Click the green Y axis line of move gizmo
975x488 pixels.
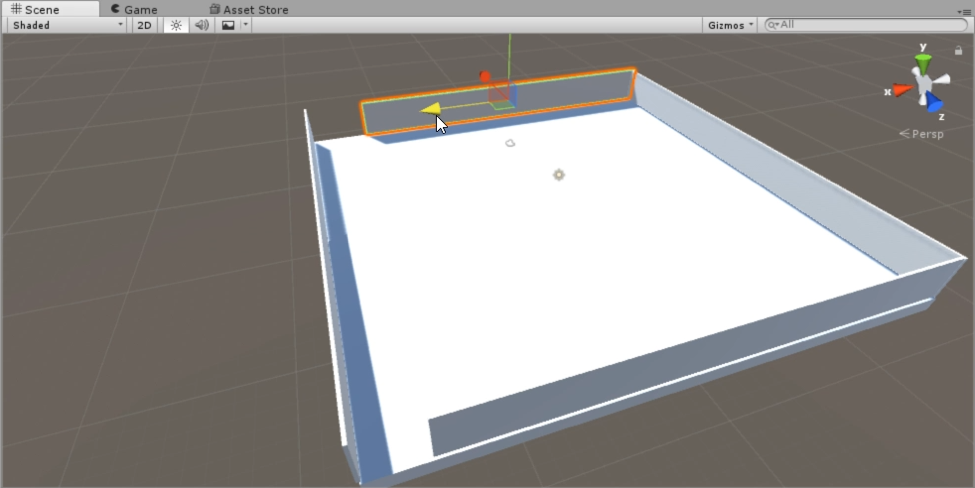pos(510,56)
